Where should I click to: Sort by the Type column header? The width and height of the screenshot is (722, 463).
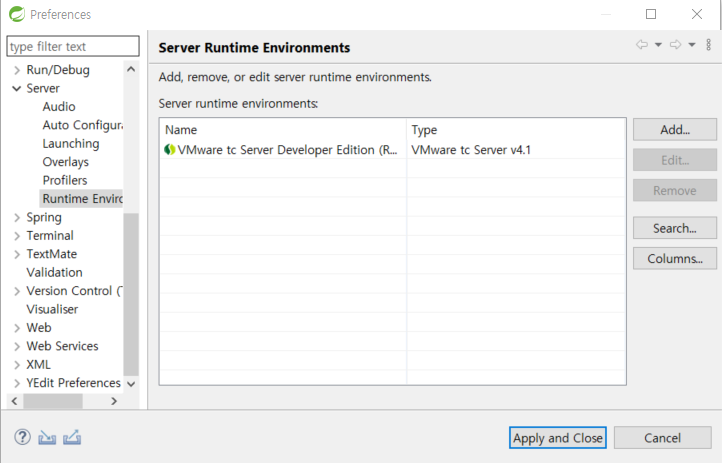516,130
